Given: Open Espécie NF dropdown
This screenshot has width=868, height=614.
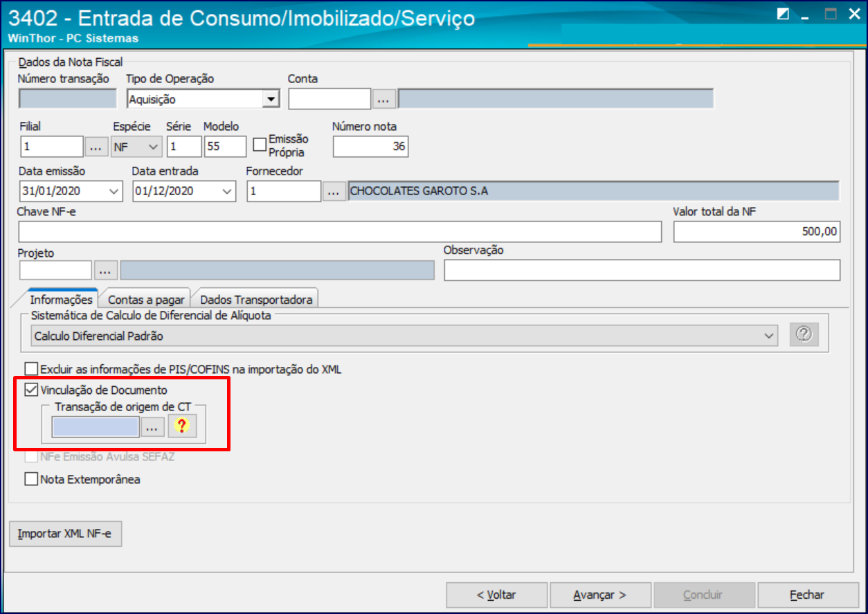Looking at the screenshot, I should (154, 147).
